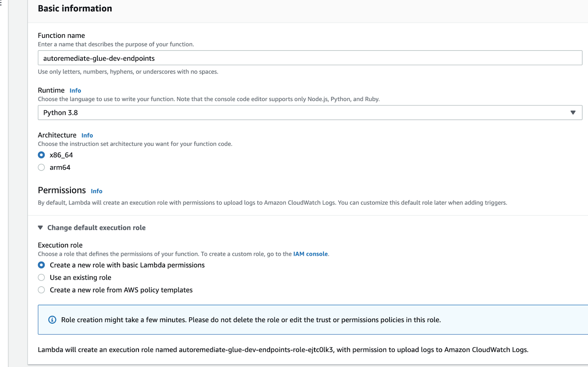This screenshot has width=588, height=367.
Task: Open the Info link beside Runtime
Action: (75, 90)
